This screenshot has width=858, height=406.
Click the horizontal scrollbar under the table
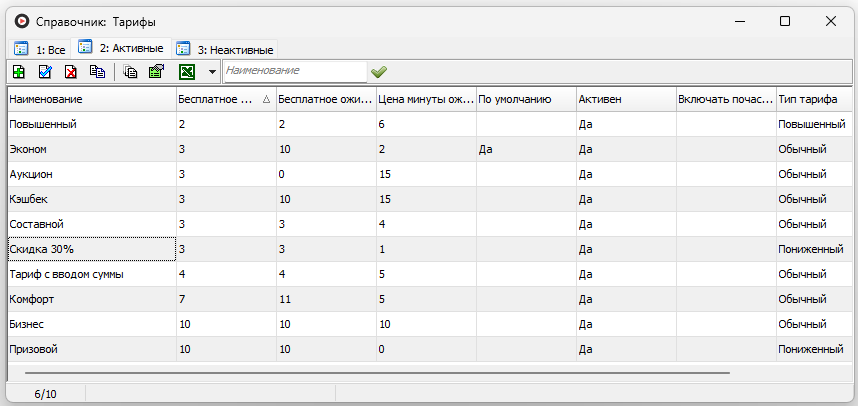pos(378,373)
